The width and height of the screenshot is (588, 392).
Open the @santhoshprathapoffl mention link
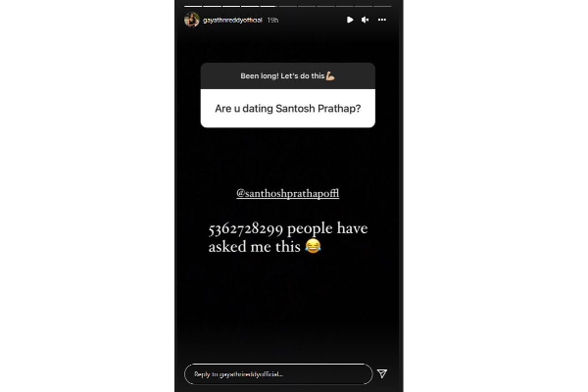click(287, 193)
